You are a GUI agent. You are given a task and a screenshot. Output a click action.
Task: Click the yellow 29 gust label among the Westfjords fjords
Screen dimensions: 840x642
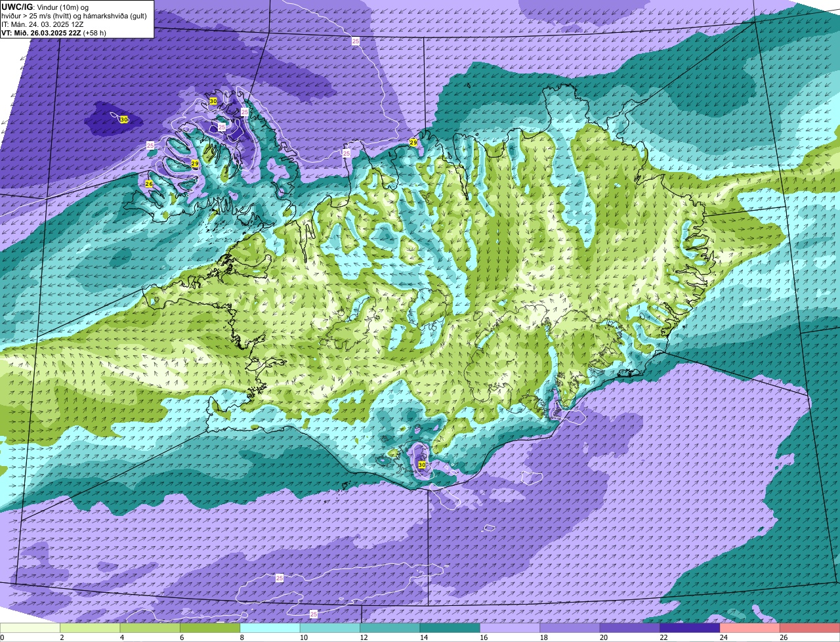click(x=195, y=163)
